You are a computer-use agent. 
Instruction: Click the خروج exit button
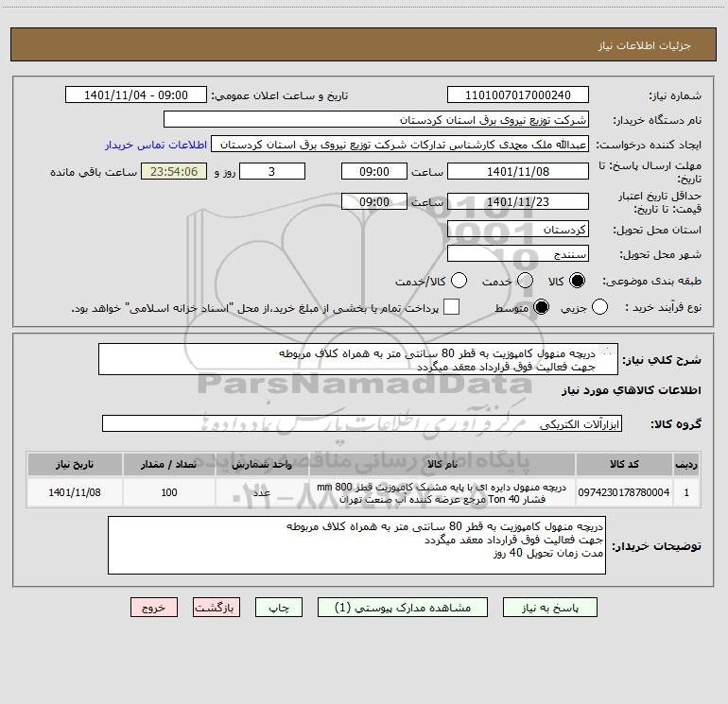click(x=154, y=608)
